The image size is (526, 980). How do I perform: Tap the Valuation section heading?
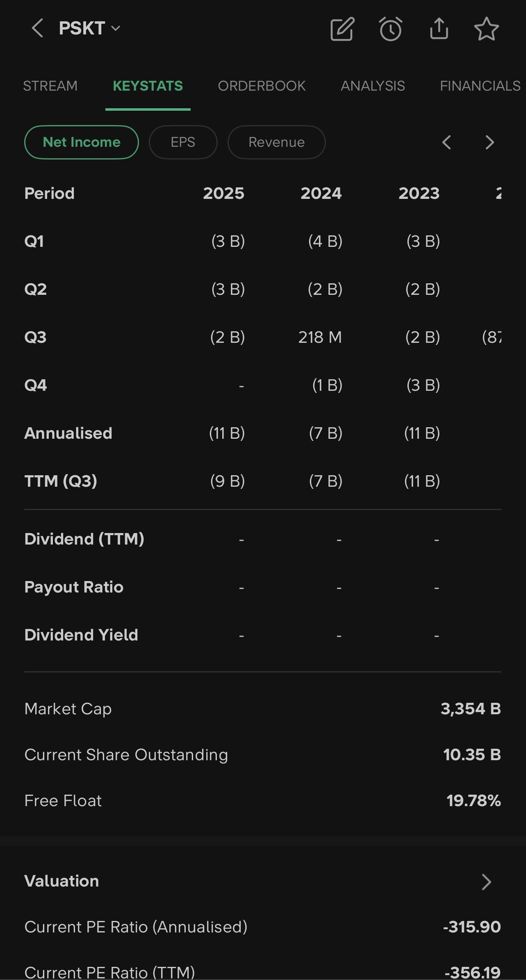tap(61, 881)
